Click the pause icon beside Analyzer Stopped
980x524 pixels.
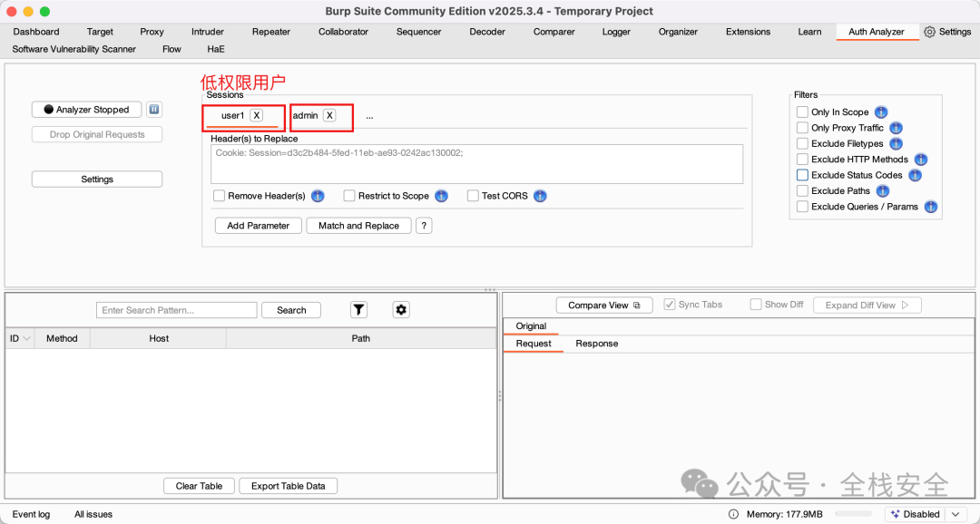click(154, 110)
